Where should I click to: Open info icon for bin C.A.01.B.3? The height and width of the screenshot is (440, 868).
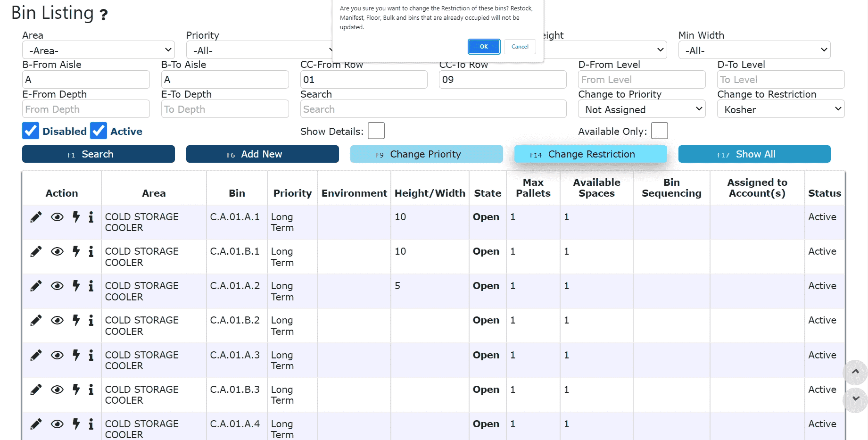point(91,390)
